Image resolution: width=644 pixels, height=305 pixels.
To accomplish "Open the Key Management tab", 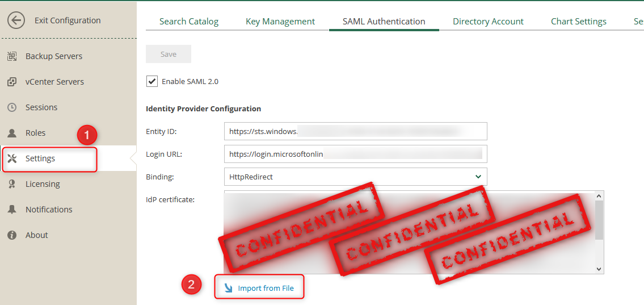I will click(280, 22).
